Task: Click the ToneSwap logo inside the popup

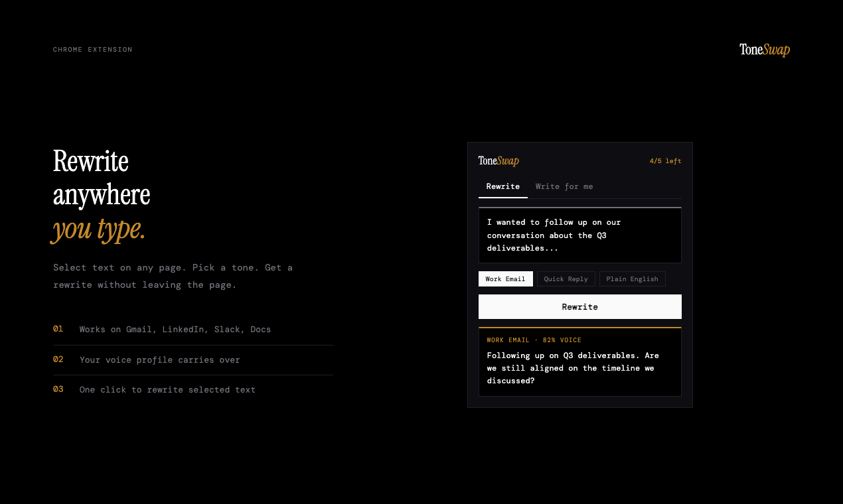Action: point(498,161)
